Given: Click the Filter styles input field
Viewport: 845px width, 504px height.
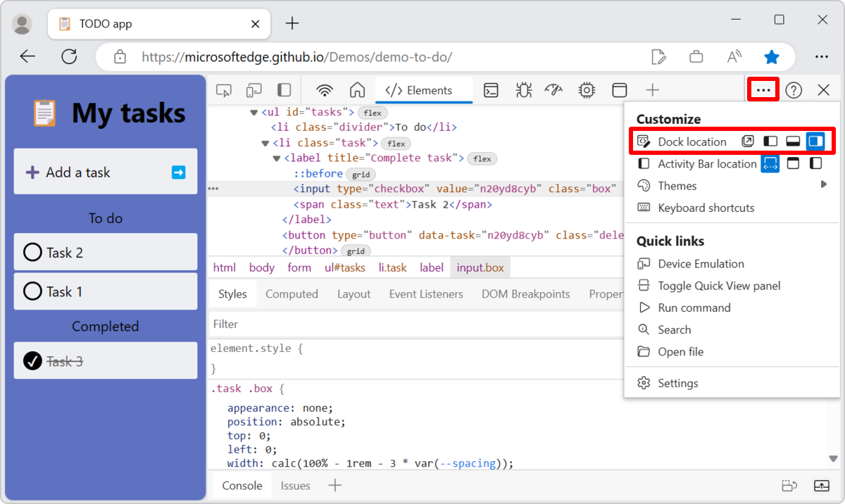Looking at the screenshot, I should (415, 324).
